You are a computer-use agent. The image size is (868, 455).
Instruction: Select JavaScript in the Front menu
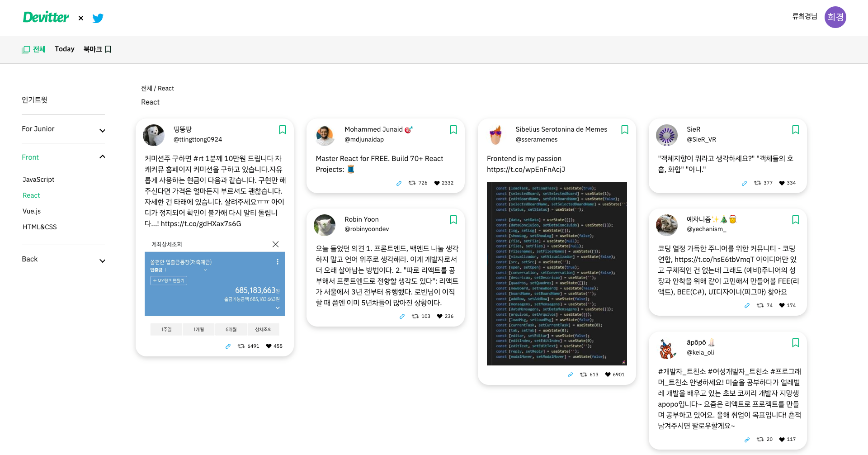coord(38,180)
